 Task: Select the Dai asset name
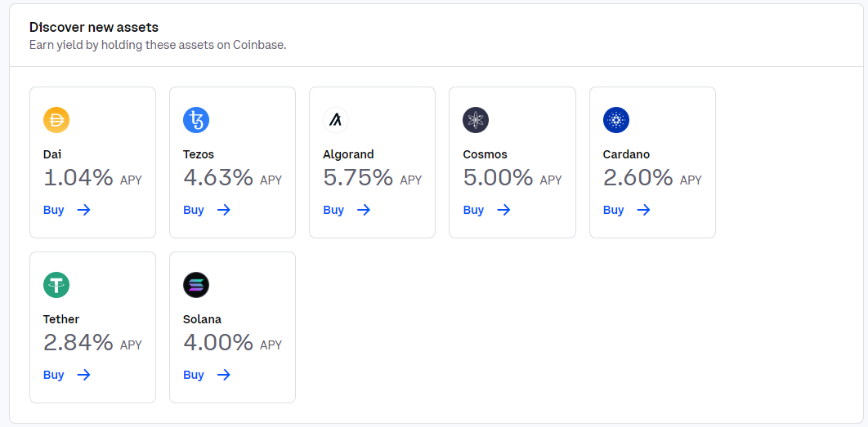click(52, 154)
